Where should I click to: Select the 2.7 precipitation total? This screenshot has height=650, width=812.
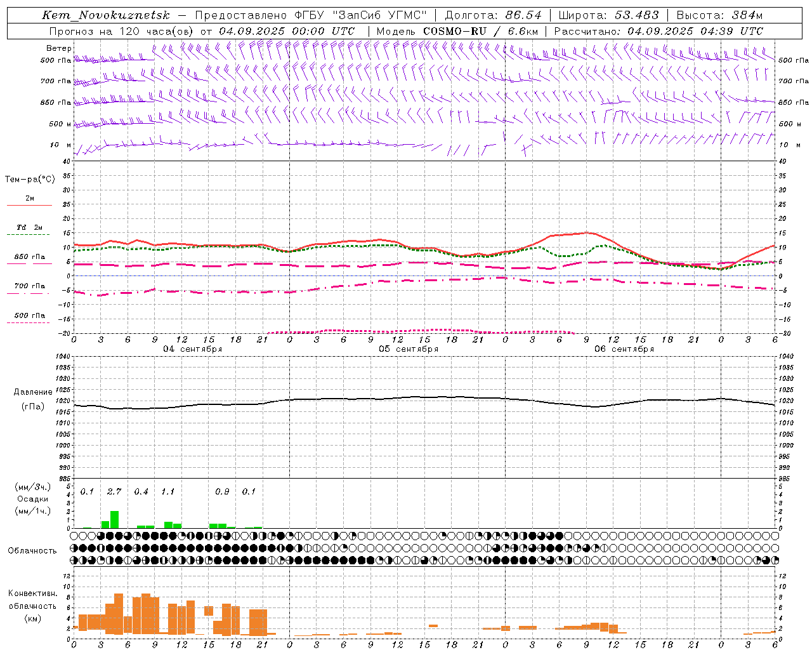click(114, 492)
